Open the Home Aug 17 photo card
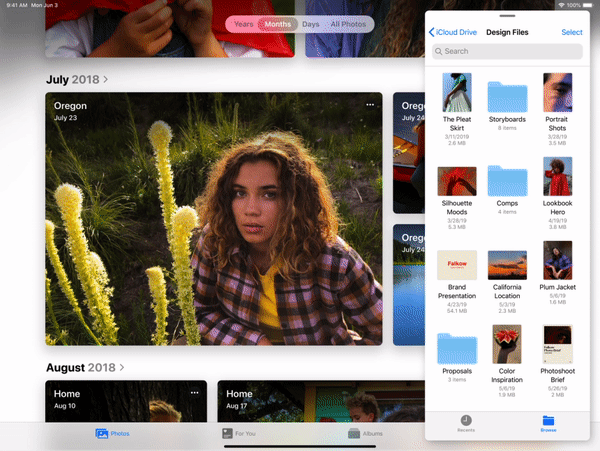 point(321,401)
